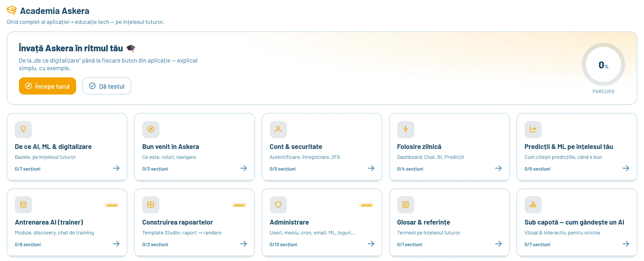The image size is (644, 261).
Task: Open the De ce AI, ML & digitalizare title
Action: pyautogui.click(x=53, y=147)
